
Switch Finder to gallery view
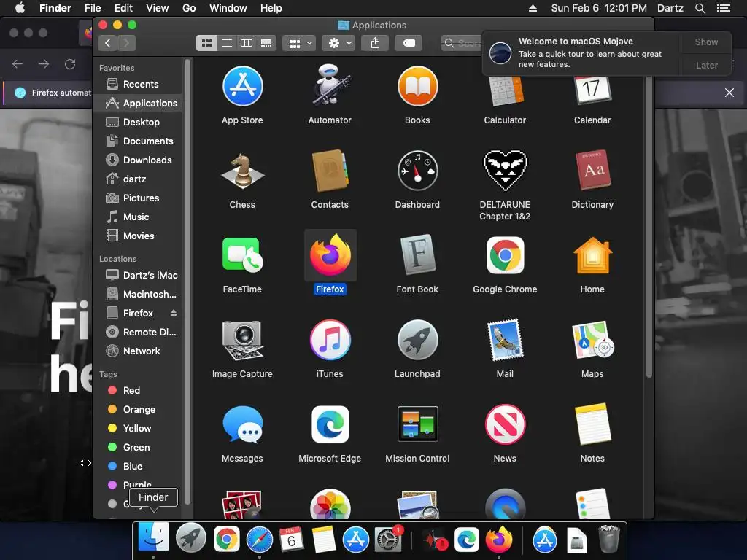[x=266, y=43]
